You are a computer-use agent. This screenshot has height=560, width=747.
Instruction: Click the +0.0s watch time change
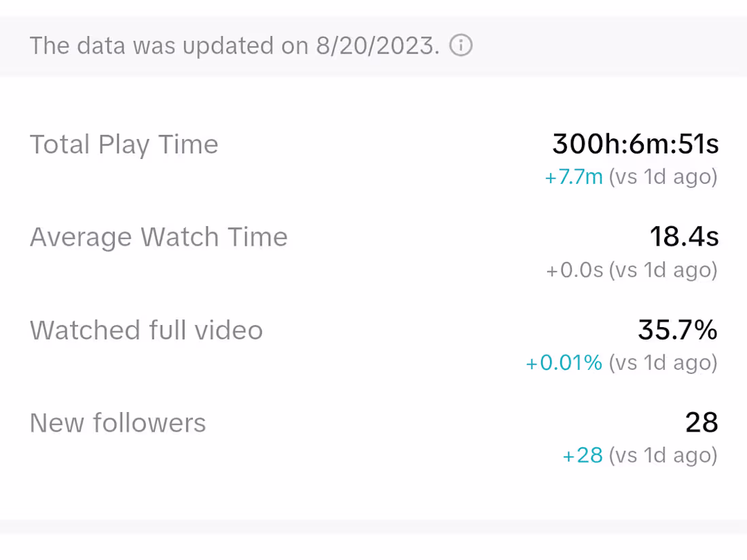[x=575, y=270]
